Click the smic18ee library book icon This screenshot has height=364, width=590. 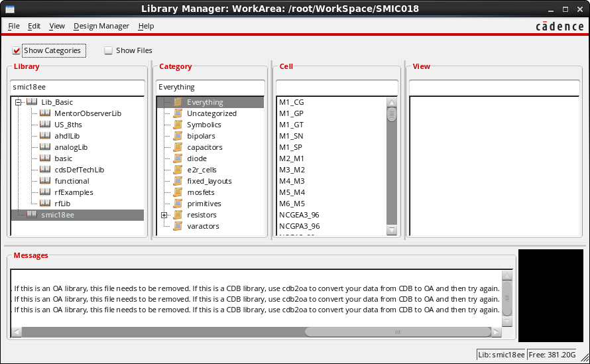[x=32, y=215]
